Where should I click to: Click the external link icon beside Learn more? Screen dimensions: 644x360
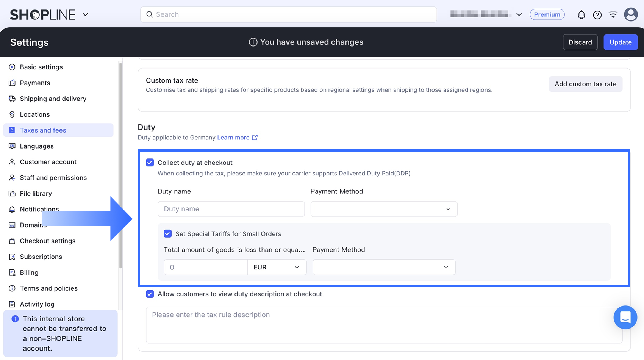(255, 138)
